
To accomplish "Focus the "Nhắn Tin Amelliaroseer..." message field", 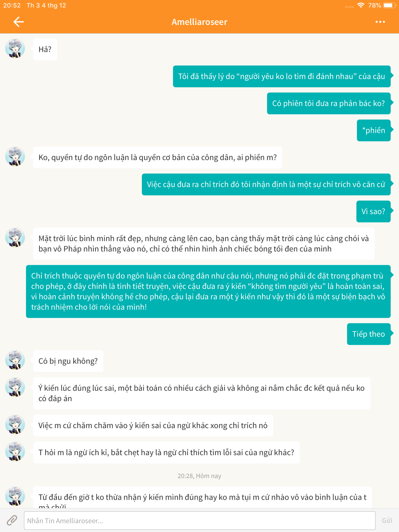I will (x=199, y=521).
